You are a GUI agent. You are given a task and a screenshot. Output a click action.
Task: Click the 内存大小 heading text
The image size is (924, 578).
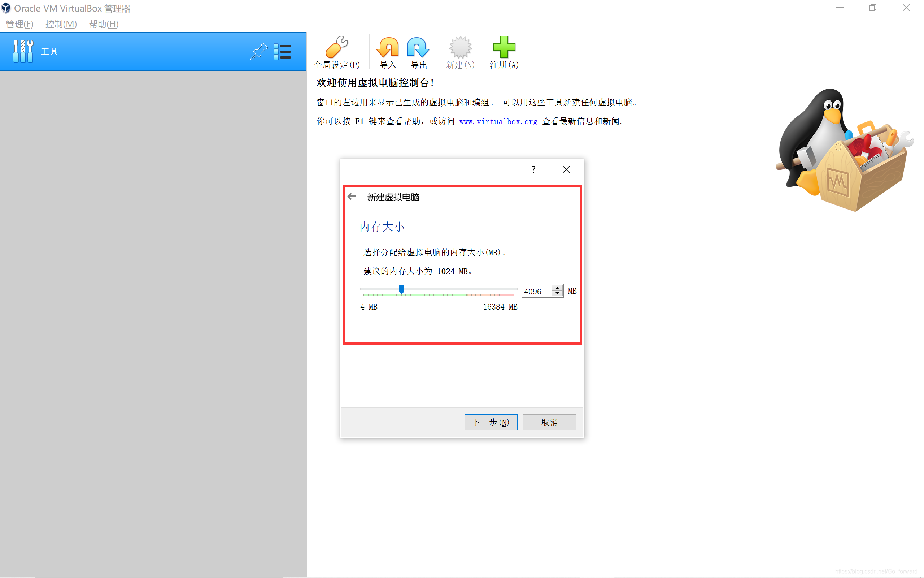[x=382, y=227]
